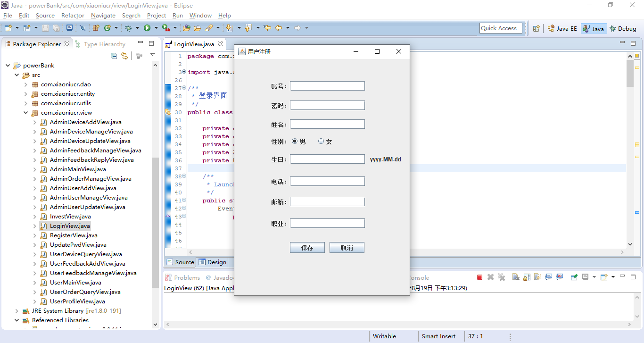Click the Last Edit Location icon
The height and width of the screenshot is (343, 644).
coord(267,28)
